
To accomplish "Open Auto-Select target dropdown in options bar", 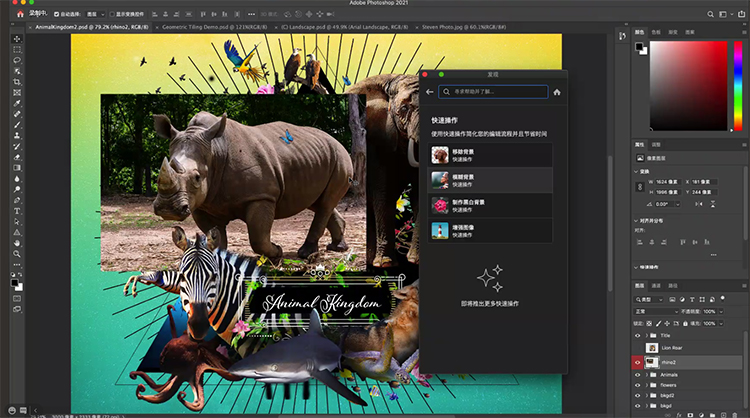I will pyautogui.click(x=95, y=14).
